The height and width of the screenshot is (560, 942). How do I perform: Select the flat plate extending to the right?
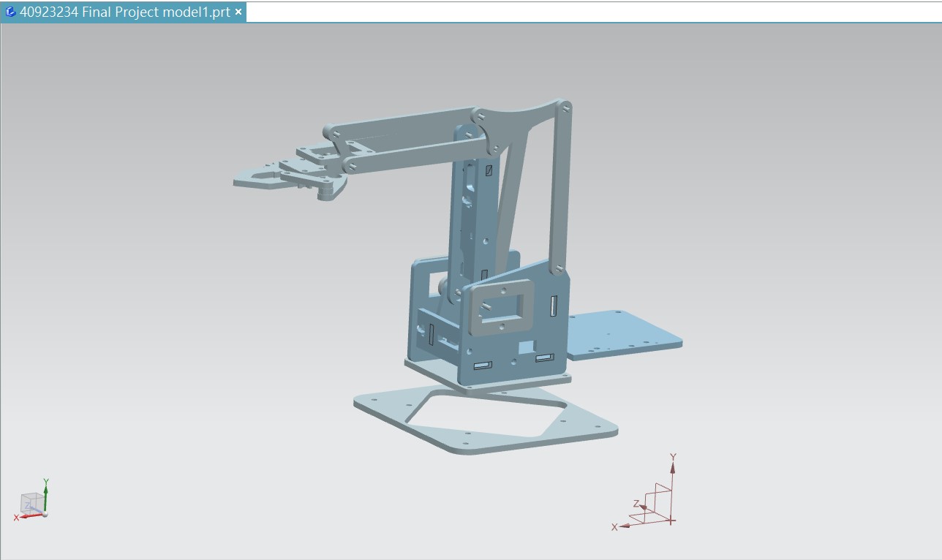click(623, 335)
